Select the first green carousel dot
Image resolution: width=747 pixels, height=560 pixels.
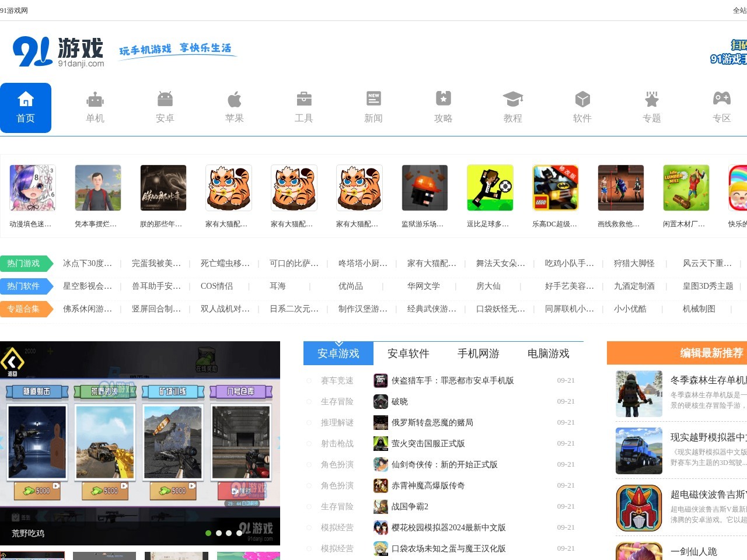tap(208, 533)
